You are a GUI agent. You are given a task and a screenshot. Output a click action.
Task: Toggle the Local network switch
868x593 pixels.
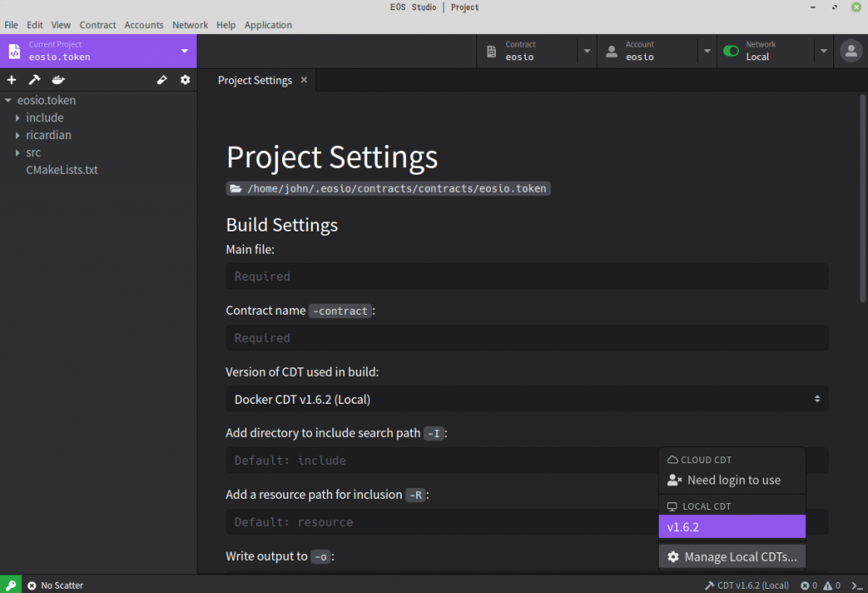coord(731,52)
